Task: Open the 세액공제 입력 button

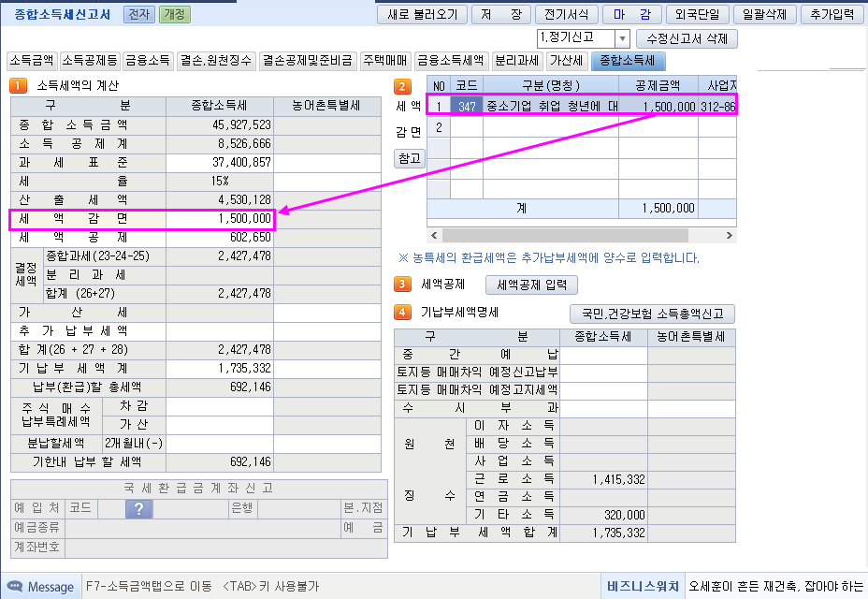Action: tap(531, 285)
